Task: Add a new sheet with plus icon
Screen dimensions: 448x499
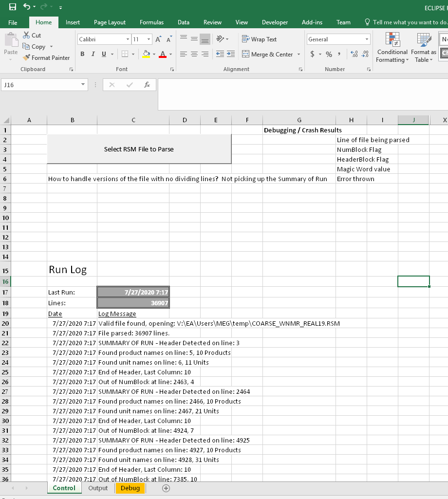Action: (x=166, y=488)
